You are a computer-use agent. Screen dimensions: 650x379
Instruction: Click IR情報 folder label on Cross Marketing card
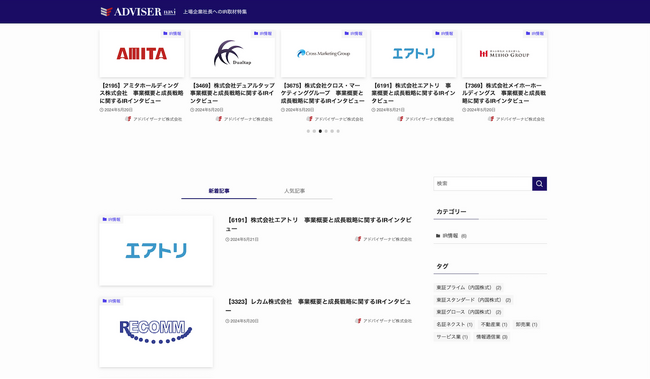click(354, 33)
